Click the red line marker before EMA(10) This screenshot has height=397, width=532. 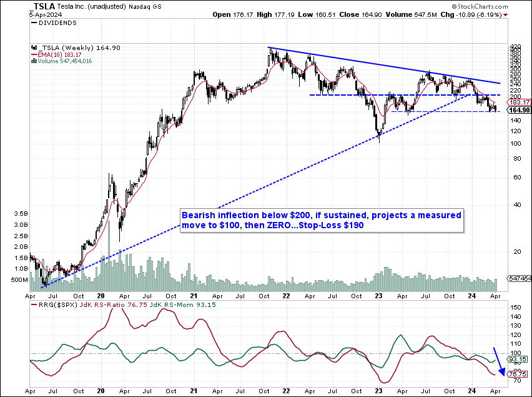(33, 54)
